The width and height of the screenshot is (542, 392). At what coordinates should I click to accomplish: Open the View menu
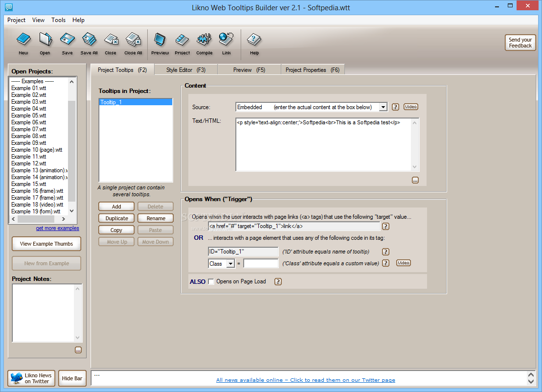(38, 20)
